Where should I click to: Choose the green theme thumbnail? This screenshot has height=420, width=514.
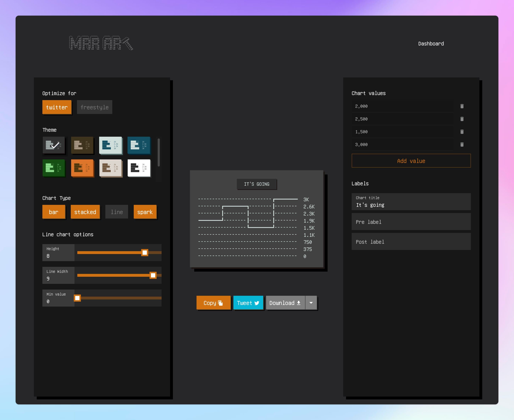(x=54, y=168)
